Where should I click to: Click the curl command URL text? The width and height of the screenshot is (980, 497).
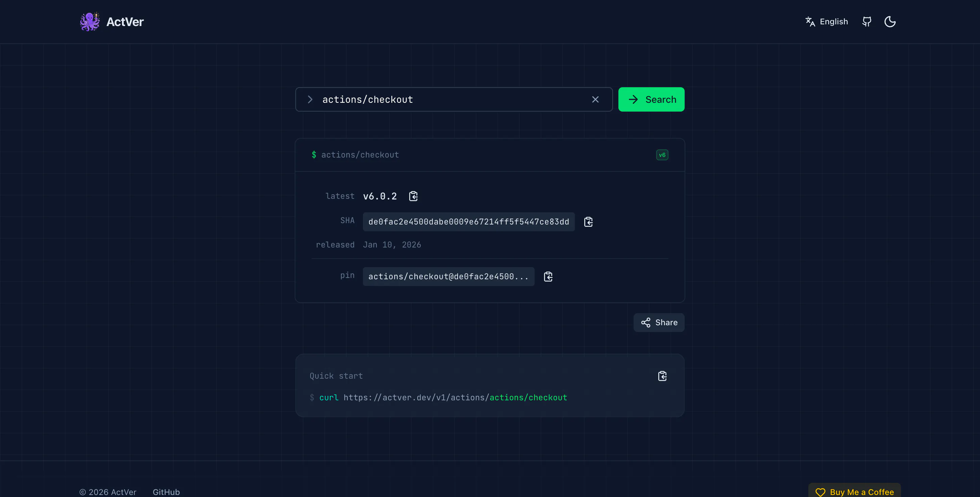[456, 398]
